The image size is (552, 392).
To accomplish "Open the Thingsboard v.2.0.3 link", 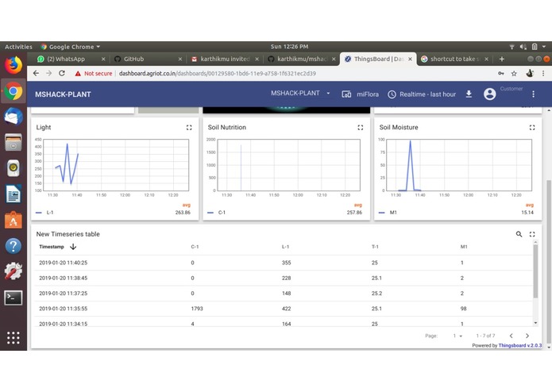I will [520, 346].
